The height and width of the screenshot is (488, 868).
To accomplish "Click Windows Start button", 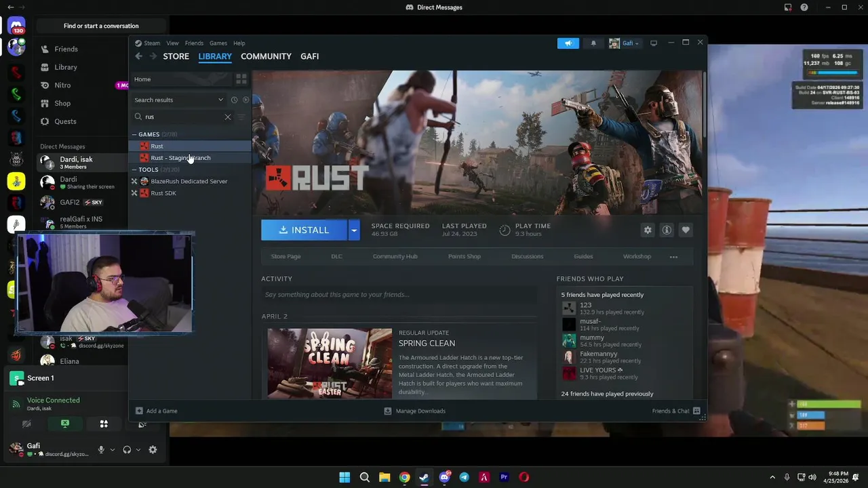I will [x=344, y=477].
